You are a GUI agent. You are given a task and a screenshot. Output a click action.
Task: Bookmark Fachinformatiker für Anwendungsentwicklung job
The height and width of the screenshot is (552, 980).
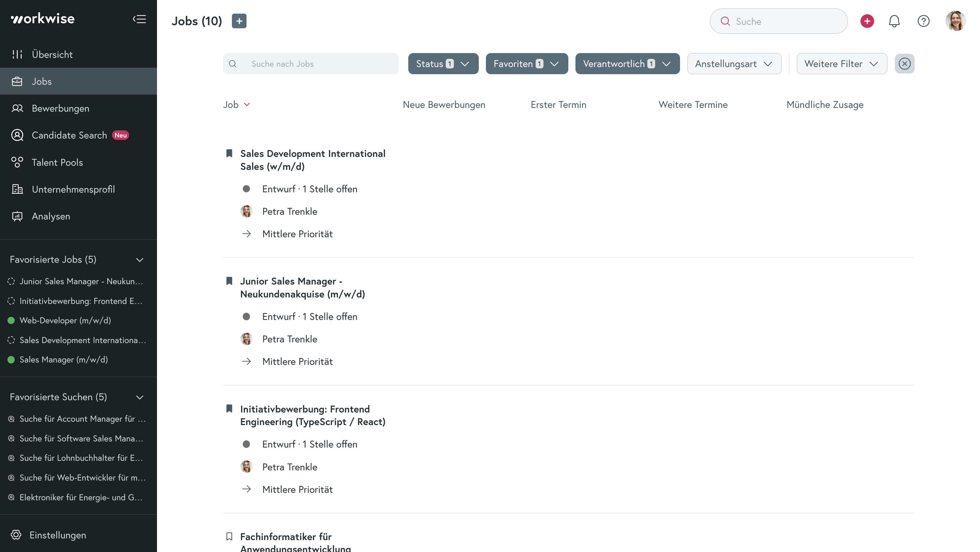pos(229,536)
